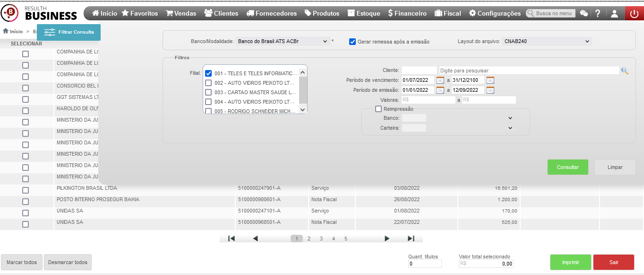The image size is (644, 275).
Task: Click the red Sair button
Action: (614, 262)
